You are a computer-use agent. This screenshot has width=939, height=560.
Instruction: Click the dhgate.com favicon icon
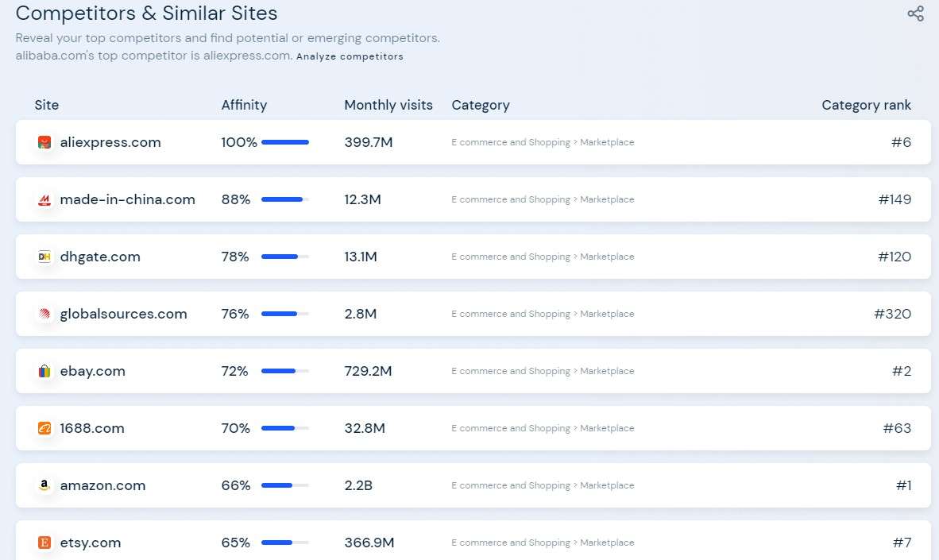click(x=44, y=257)
